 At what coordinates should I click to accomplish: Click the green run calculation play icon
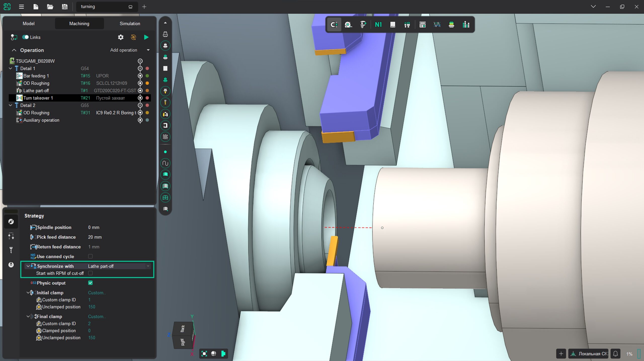click(x=146, y=37)
